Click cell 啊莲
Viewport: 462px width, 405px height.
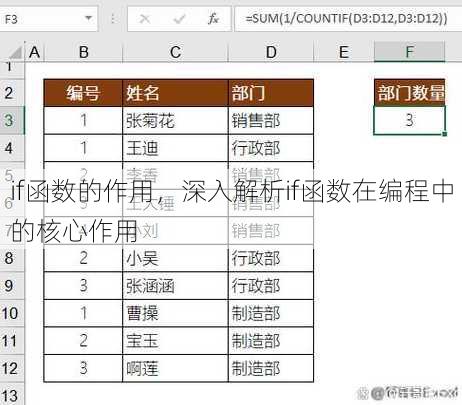(x=175, y=368)
